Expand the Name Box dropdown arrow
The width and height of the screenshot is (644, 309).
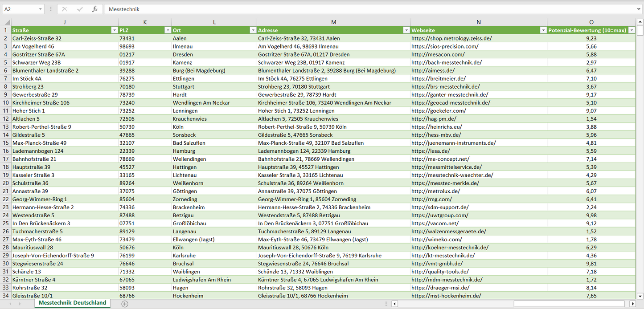41,9
